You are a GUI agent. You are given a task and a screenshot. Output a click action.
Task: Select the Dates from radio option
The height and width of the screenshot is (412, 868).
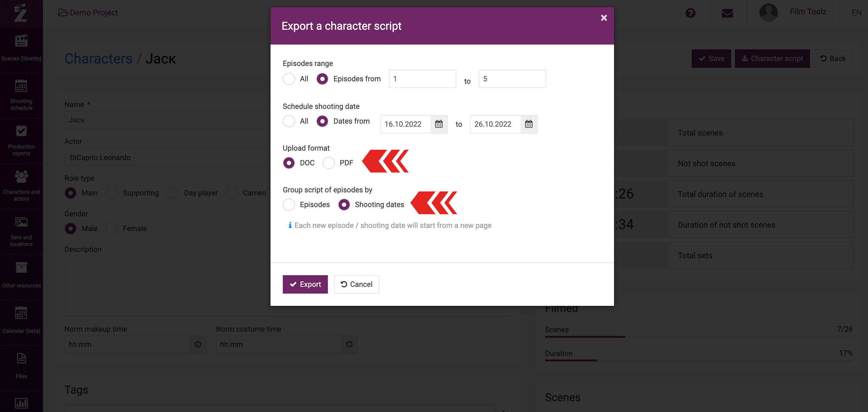[x=322, y=121]
